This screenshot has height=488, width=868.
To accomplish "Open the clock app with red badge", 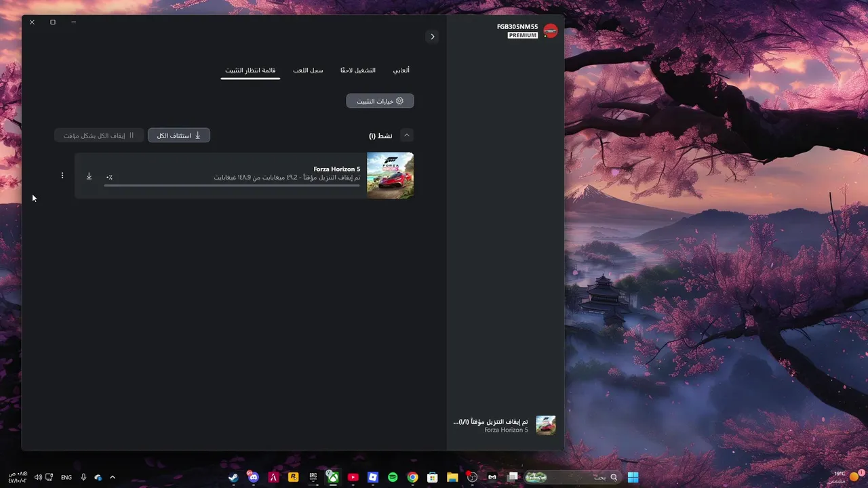I will point(472,477).
